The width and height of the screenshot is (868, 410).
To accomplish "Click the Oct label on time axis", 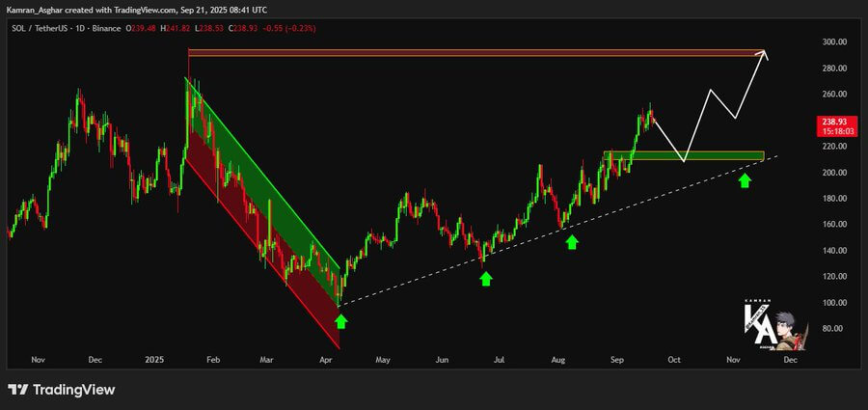I will click(674, 360).
